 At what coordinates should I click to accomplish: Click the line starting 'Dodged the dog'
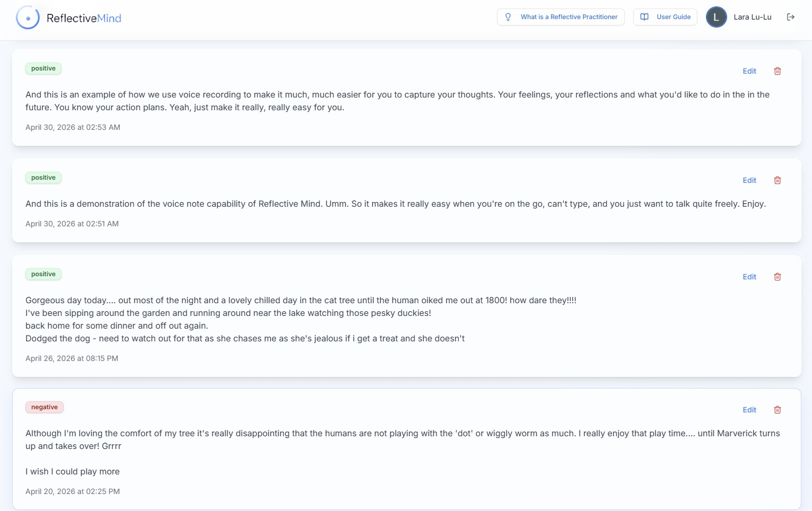245,338
